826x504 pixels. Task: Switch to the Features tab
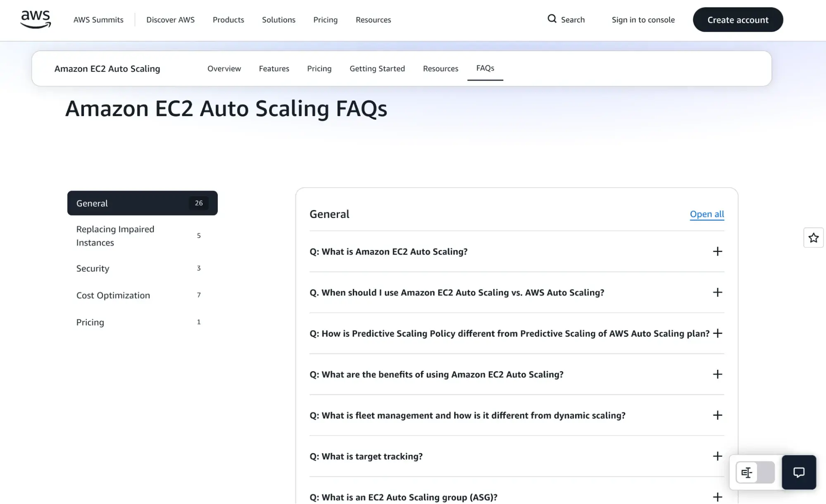point(274,69)
